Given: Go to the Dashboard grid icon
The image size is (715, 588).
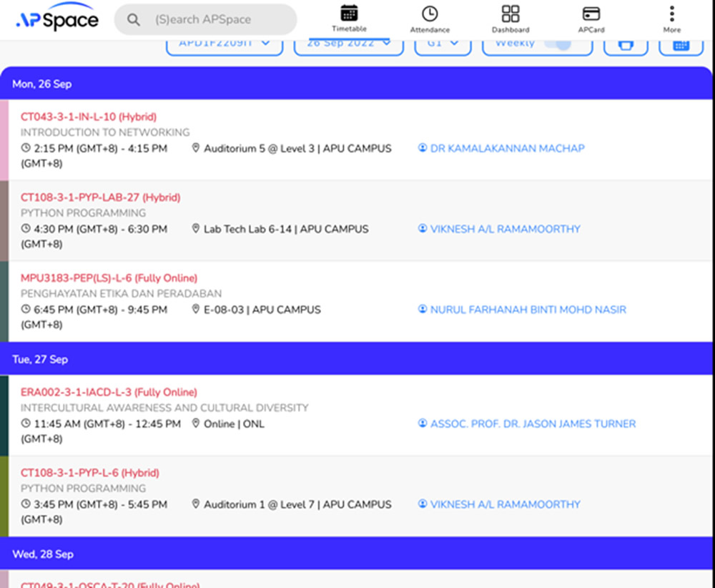Looking at the screenshot, I should [x=511, y=14].
